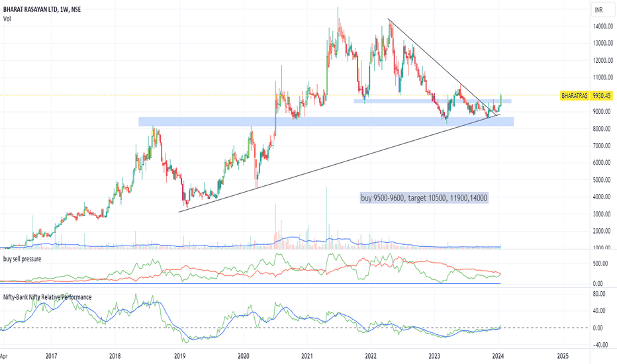Viewport: 617px width, 364px height.
Task: Click the 9000.00 price axis label
Action: (x=602, y=112)
